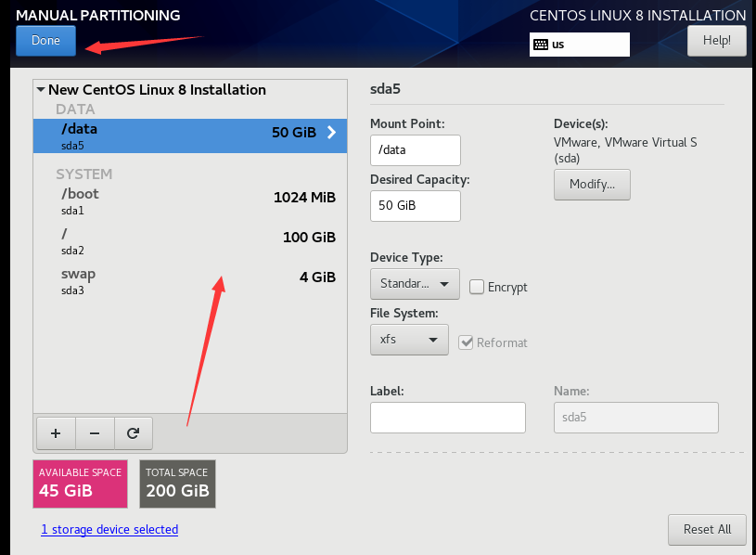Click the 1024 MiB size of /boot

[304, 197]
